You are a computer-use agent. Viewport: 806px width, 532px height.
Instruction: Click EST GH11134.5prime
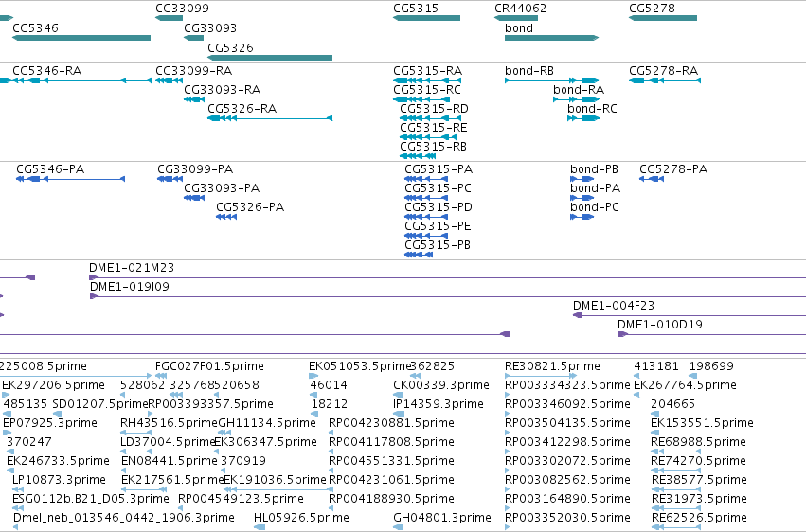coord(267,424)
